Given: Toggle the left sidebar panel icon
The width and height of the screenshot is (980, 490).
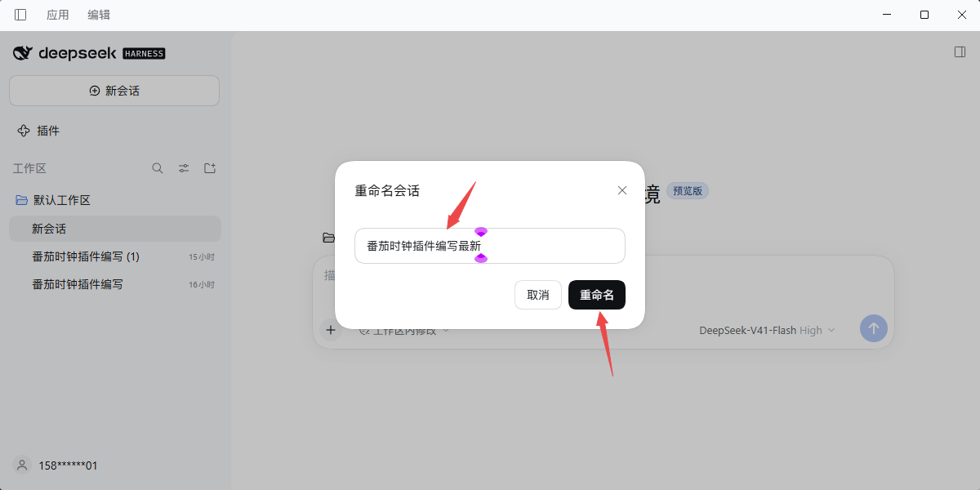Looking at the screenshot, I should [20, 15].
